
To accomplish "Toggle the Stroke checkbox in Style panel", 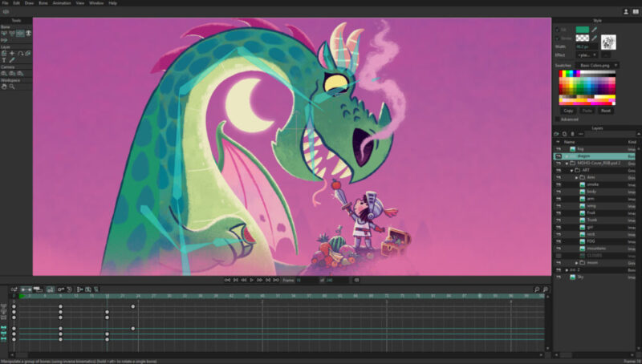I will (557, 38).
